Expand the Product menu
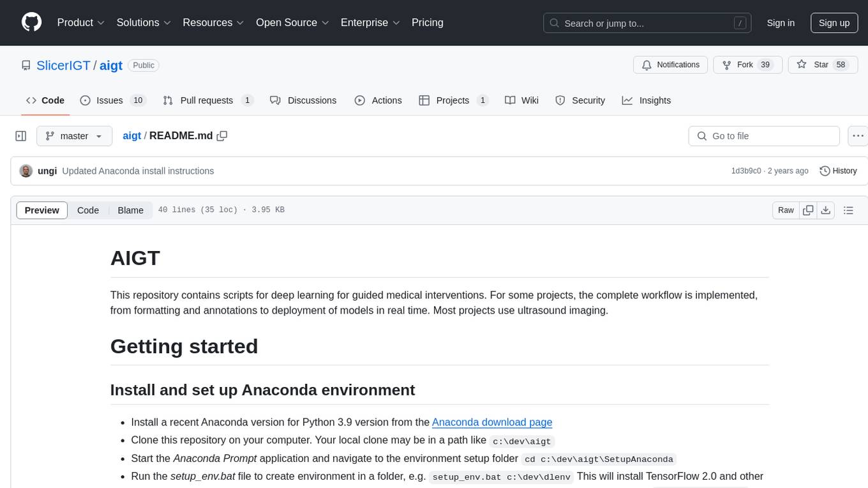This screenshot has width=868, height=488. click(x=81, y=22)
